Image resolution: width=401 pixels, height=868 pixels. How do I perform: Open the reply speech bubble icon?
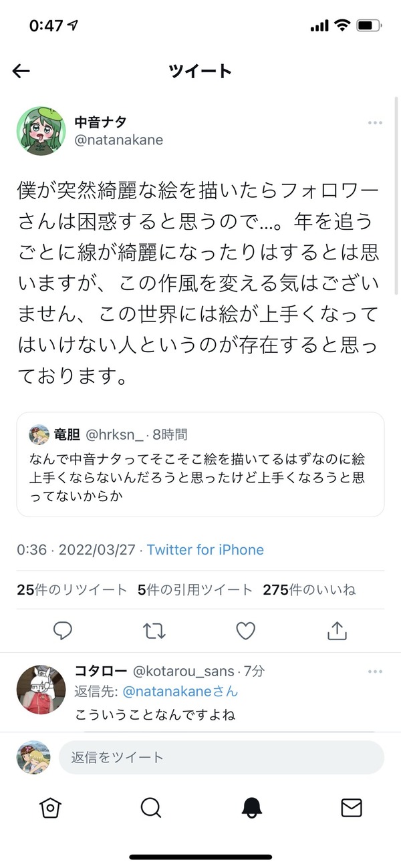pyautogui.click(x=62, y=630)
